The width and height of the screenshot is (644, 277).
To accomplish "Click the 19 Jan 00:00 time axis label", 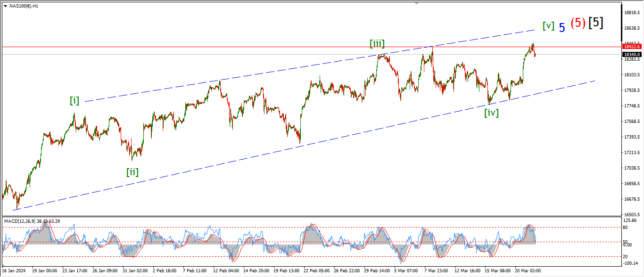I will 44,271.
